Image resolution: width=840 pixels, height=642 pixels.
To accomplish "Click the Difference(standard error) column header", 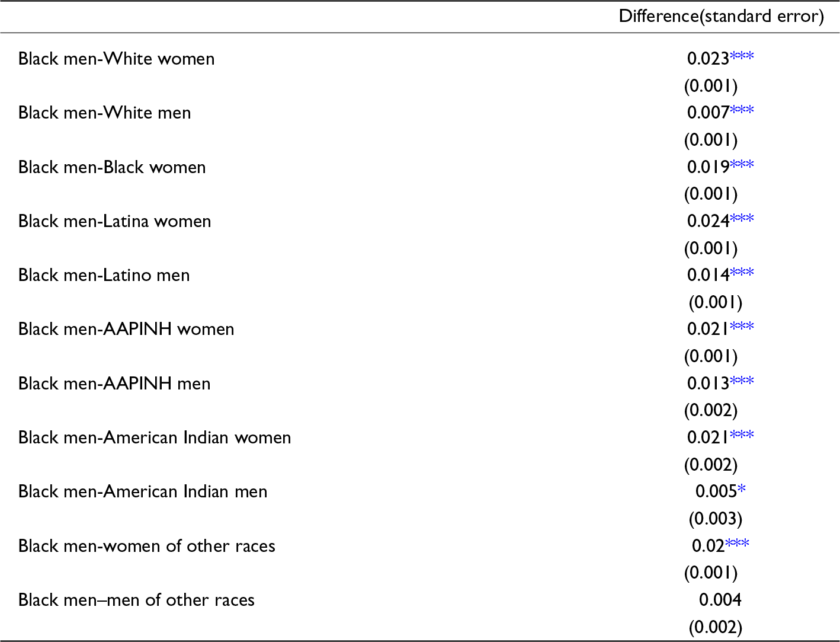I will [721, 16].
